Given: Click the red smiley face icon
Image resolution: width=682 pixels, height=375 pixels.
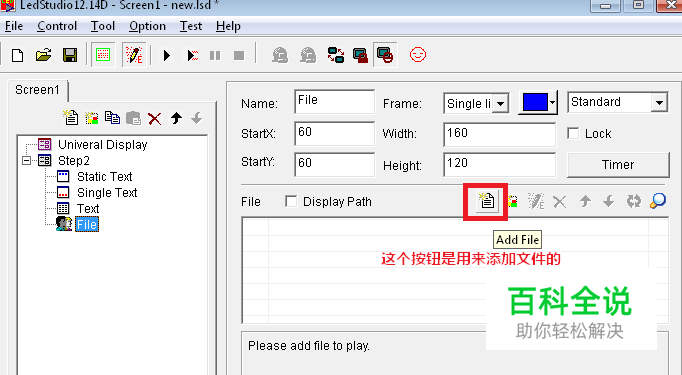Looking at the screenshot, I should coord(418,55).
